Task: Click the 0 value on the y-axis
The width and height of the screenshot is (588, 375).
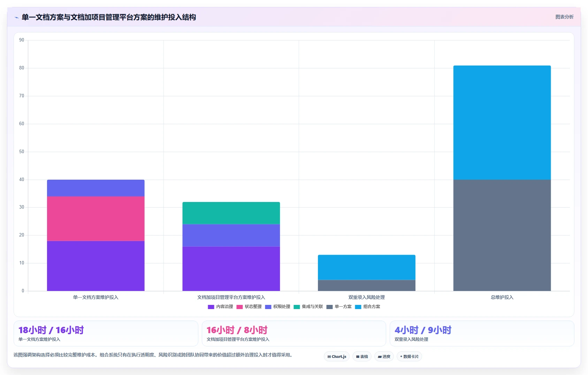Action: point(23,291)
